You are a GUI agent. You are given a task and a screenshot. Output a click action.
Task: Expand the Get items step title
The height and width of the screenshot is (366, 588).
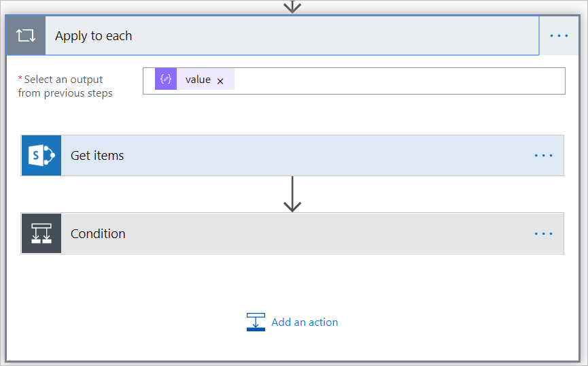(97, 156)
